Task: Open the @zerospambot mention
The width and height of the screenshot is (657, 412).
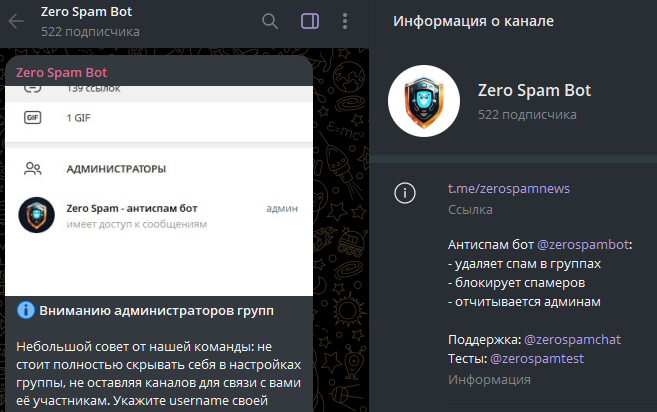Action: pos(583,244)
